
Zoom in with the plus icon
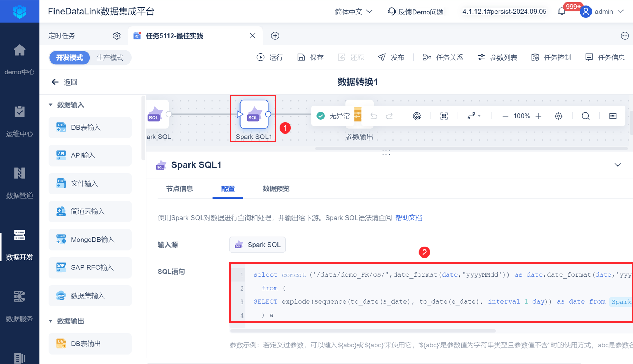point(538,116)
